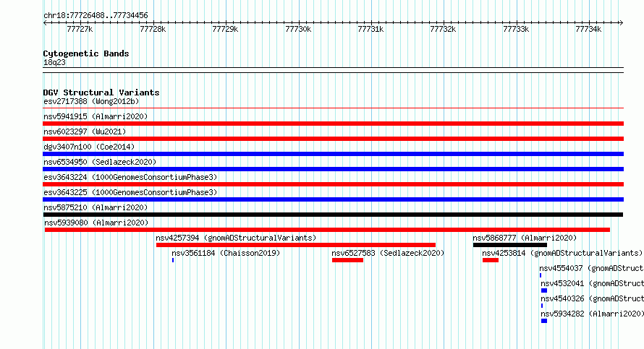Click the 77731k ruler position

[370, 29]
